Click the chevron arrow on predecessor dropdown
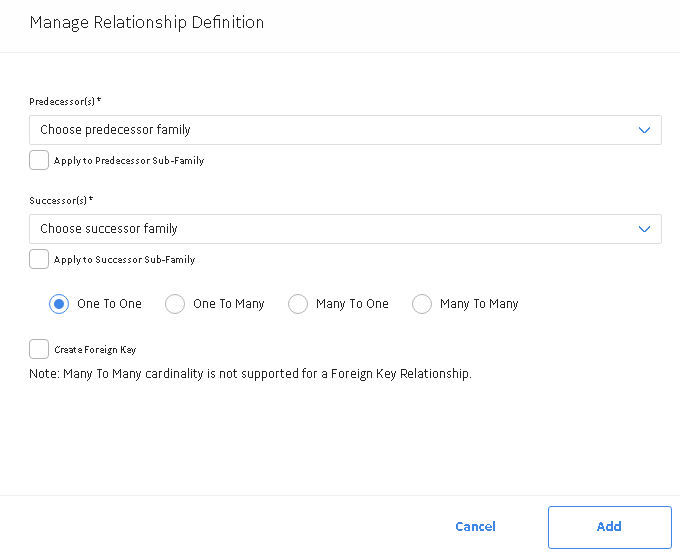Image resolution: width=680 pixels, height=559 pixels. 644,130
